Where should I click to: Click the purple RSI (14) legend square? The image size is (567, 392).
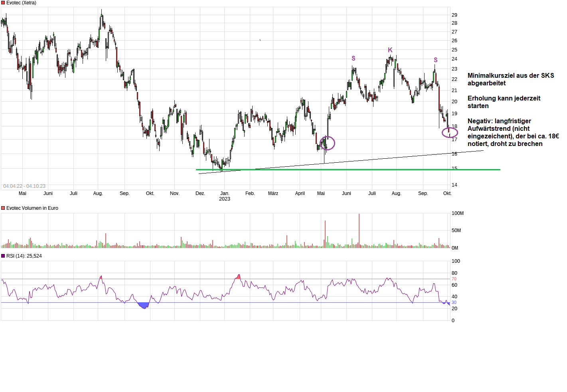pos(3,256)
